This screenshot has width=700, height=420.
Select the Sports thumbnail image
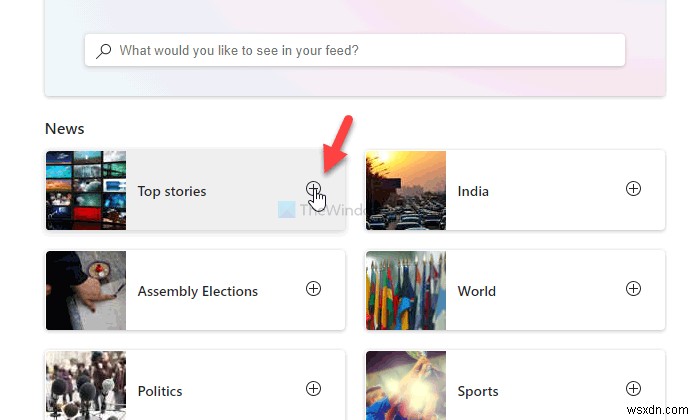pos(406,387)
